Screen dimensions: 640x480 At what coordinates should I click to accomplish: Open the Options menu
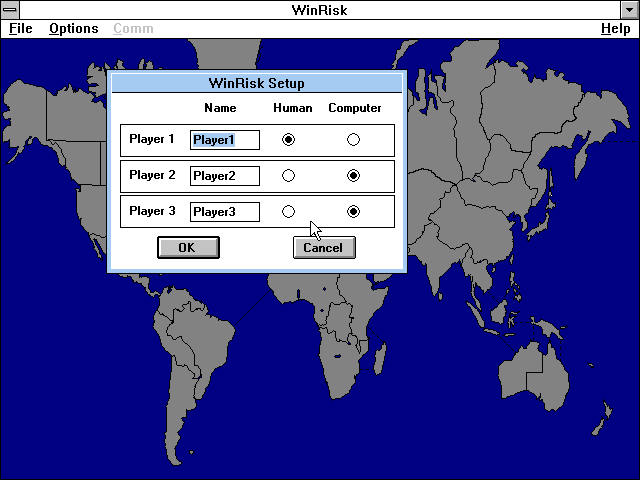pyautogui.click(x=73, y=29)
